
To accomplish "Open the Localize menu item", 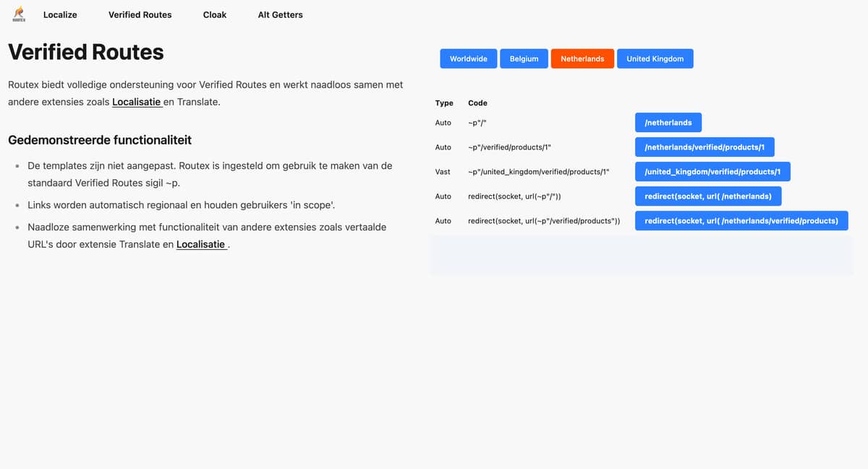I will coord(60,14).
